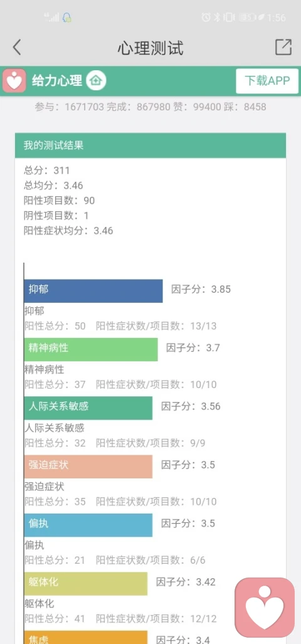Screen dimensions: 301x644
Task: Tap the yellow 躯体化 bar
Action: coord(85,584)
